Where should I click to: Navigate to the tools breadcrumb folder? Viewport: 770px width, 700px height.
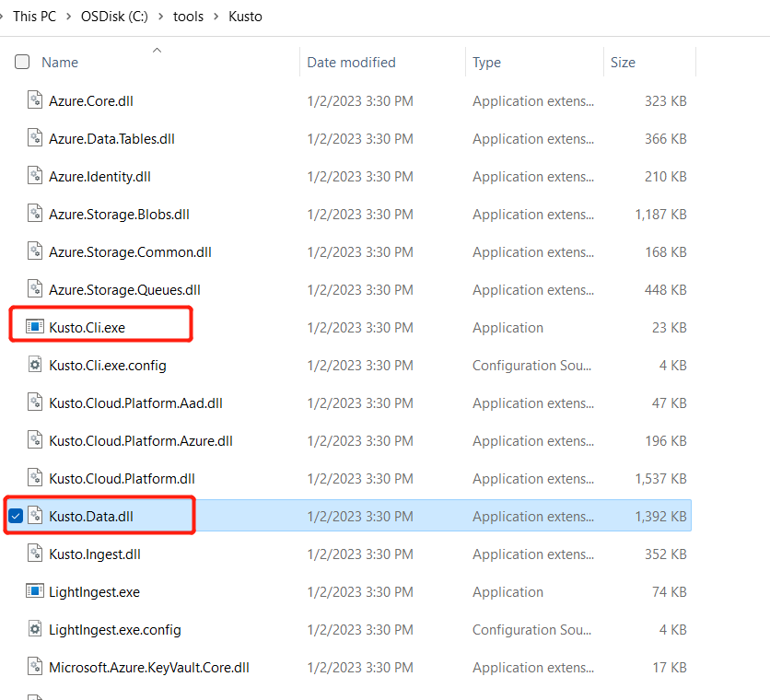tap(188, 17)
